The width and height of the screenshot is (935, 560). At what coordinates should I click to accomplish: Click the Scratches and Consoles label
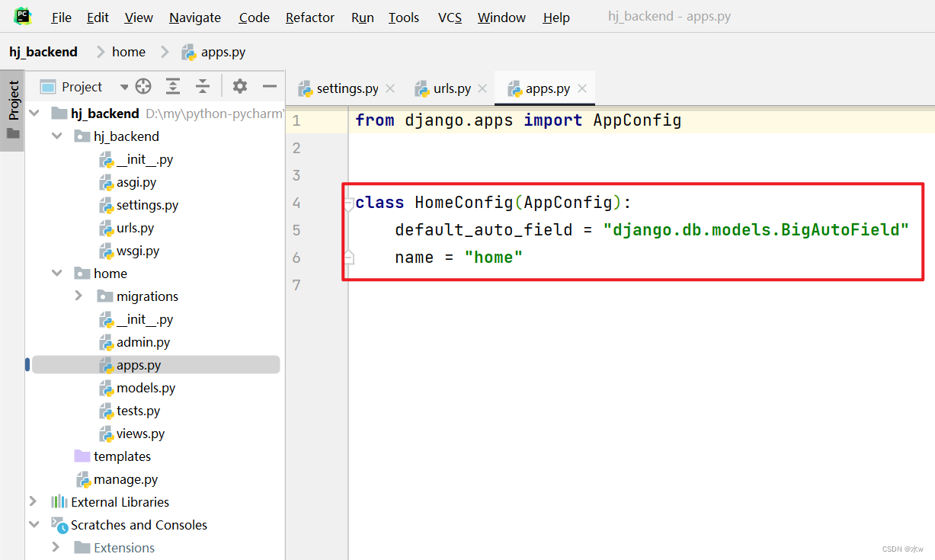pyautogui.click(x=139, y=525)
